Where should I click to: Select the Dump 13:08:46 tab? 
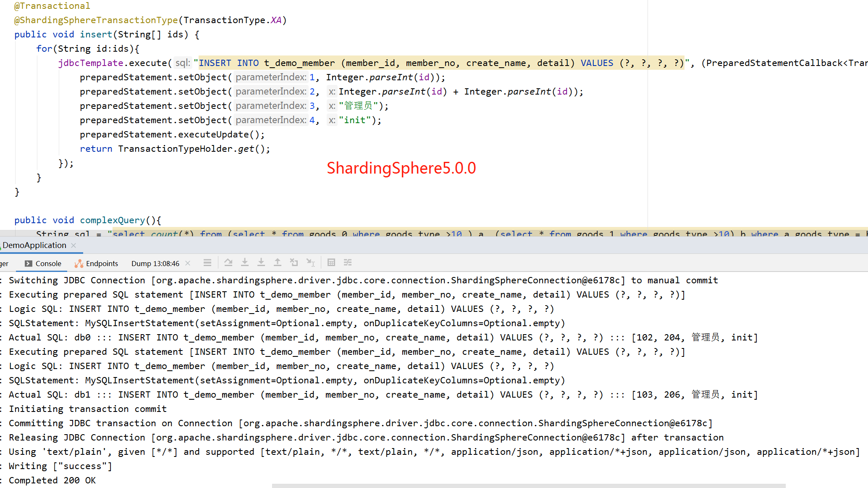coord(155,264)
